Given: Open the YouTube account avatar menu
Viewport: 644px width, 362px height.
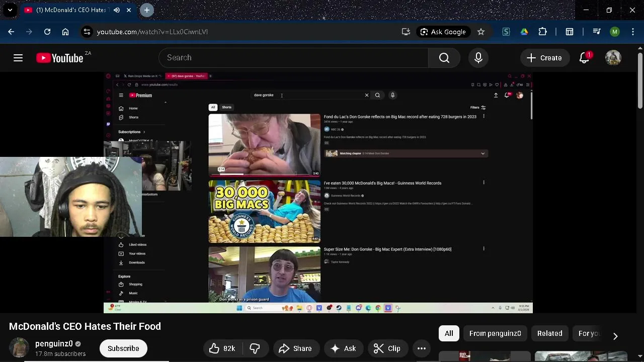Looking at the screenshot, I should (613, 58).
